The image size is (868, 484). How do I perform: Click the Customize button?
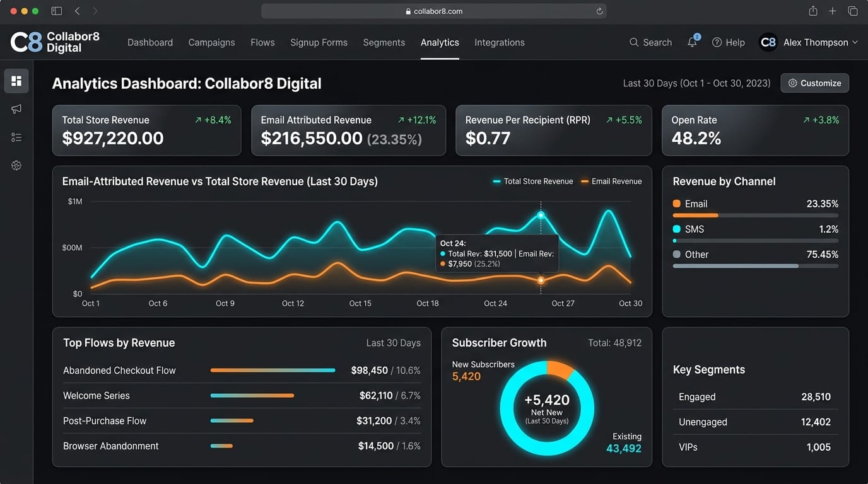814,83
